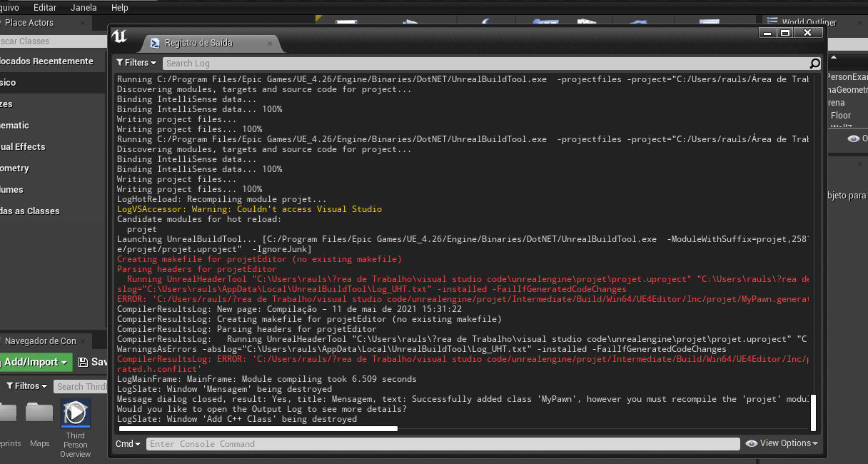The height and width of the screenshot is (464, 868).
Task: Select the Floor actor in the World Outliner
Action: click(841, 116)
